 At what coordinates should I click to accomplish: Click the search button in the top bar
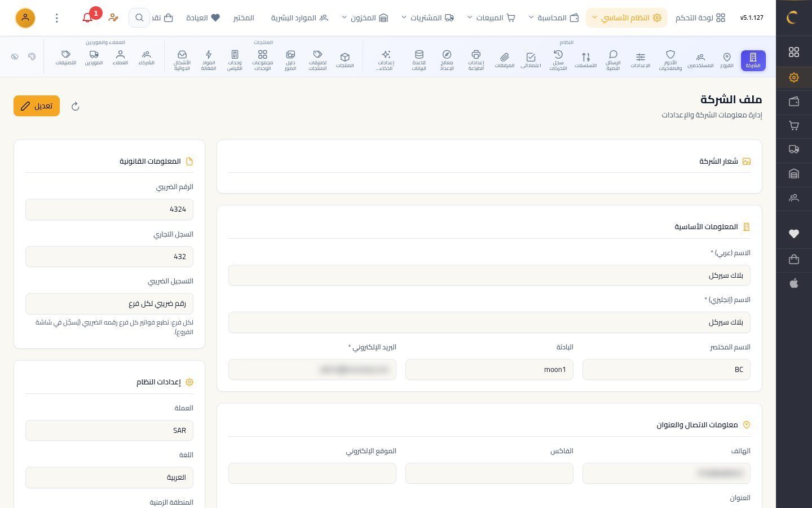pyautogui.click(x=139, y=17)
